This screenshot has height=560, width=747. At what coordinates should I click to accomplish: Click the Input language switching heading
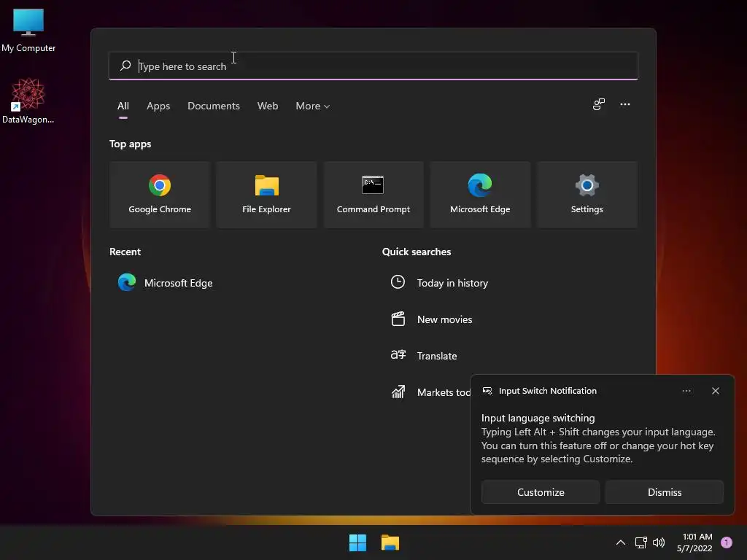(538, 418)
